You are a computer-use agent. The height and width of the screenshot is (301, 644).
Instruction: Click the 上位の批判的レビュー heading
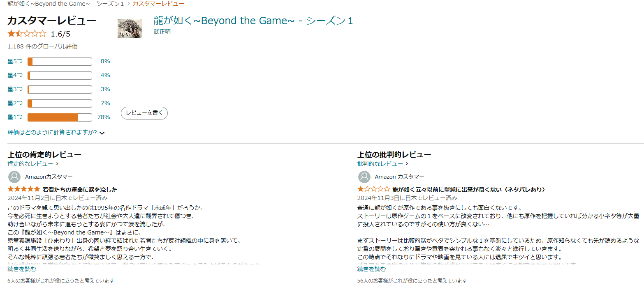[x=394, y=154]
